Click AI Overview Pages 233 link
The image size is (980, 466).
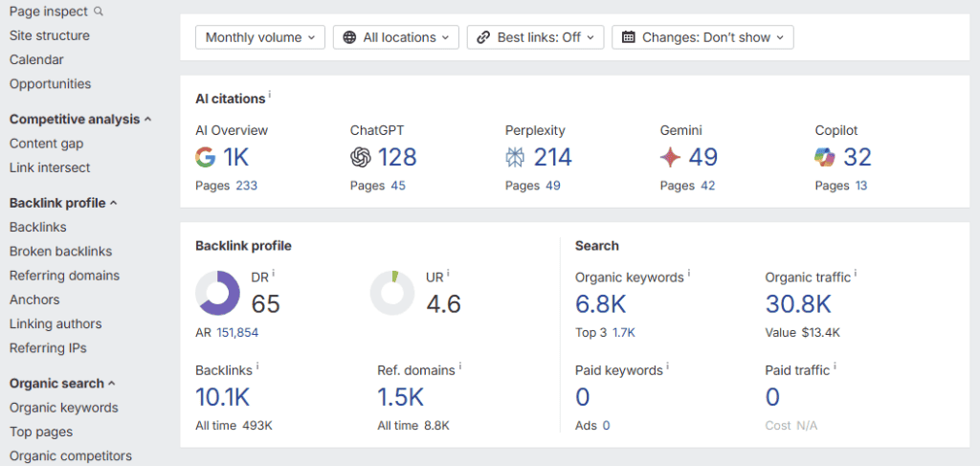coord(246,186)
